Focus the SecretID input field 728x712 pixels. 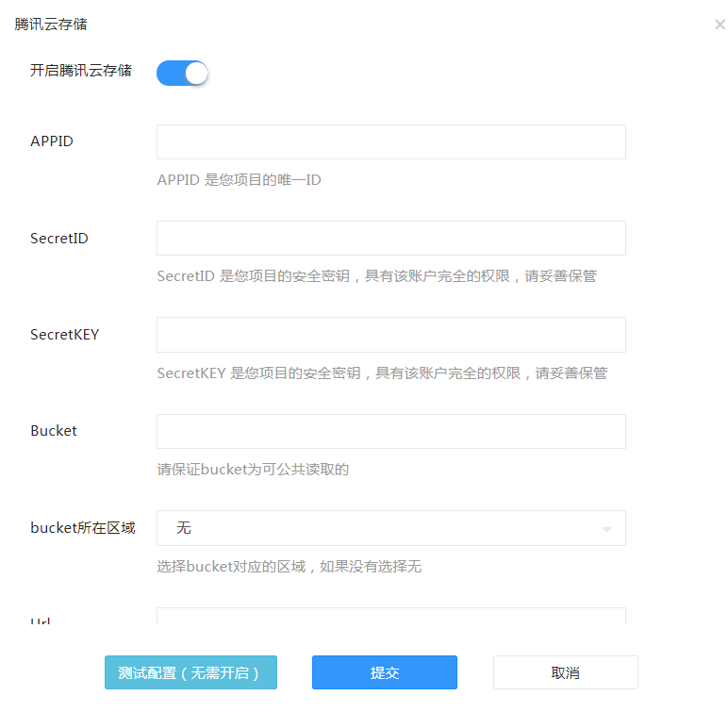[391, 238]
